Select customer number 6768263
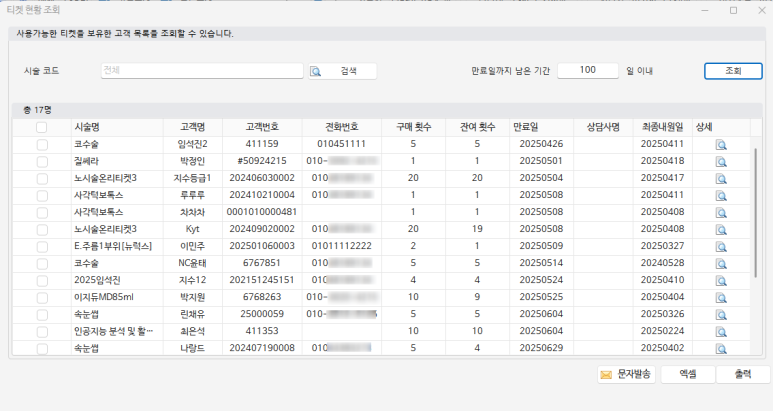This screenshot has height=411, width=773. click(x=262, y=297)
